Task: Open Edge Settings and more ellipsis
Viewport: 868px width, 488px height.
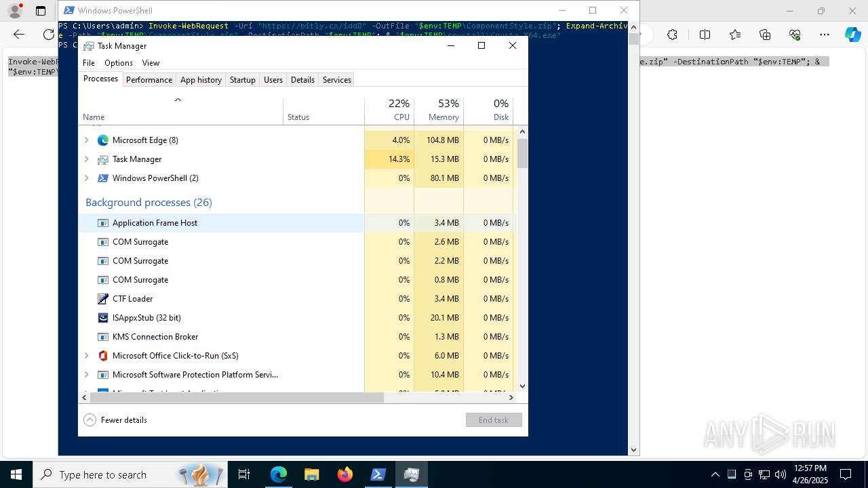Action: [x=825, y=35]
